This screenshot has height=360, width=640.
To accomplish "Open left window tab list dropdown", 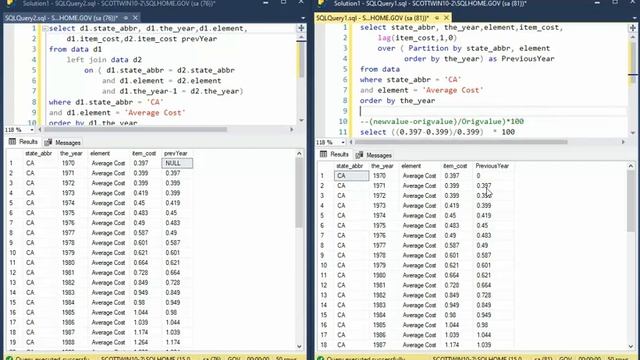I will [302, 18].
